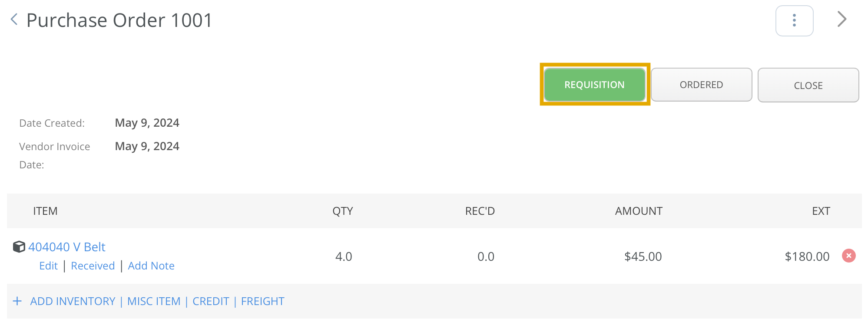Image resolution: width=868 pixels, height=335 pixels.
Task: Click the Date Created value May 9, 2024
Action: [x=147, y=123]
